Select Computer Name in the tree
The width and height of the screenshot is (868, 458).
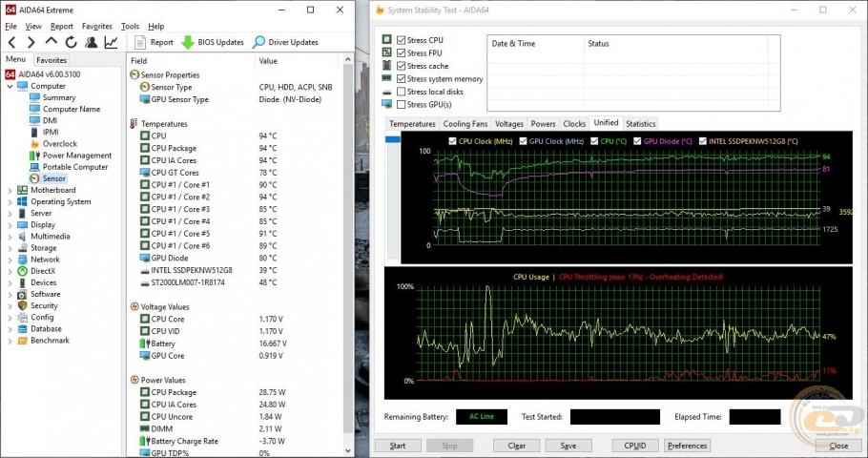pyautogui.click(x=65, y=109)
